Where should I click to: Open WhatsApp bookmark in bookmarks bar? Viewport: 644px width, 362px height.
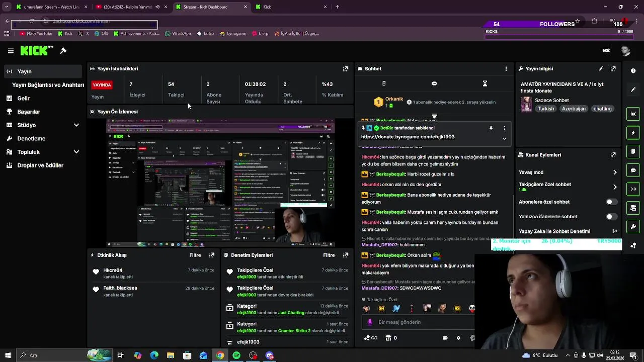click(x=178, y=34)
